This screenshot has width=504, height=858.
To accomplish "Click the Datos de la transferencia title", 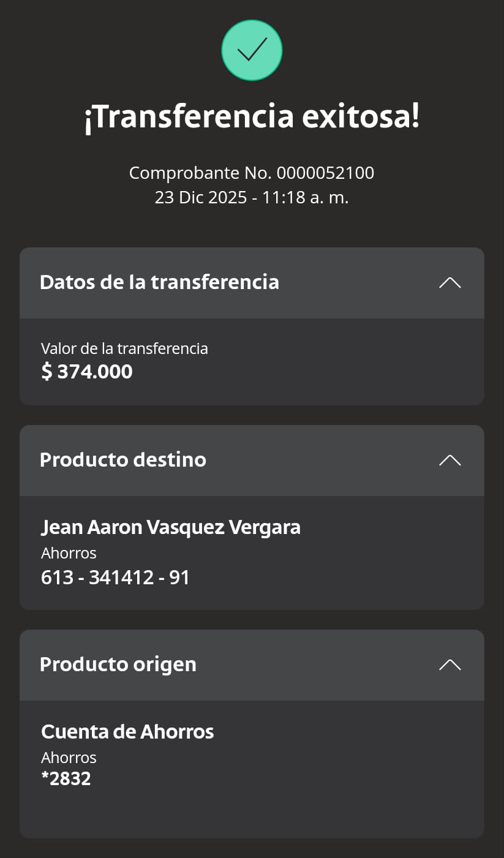I will point(159,282).
